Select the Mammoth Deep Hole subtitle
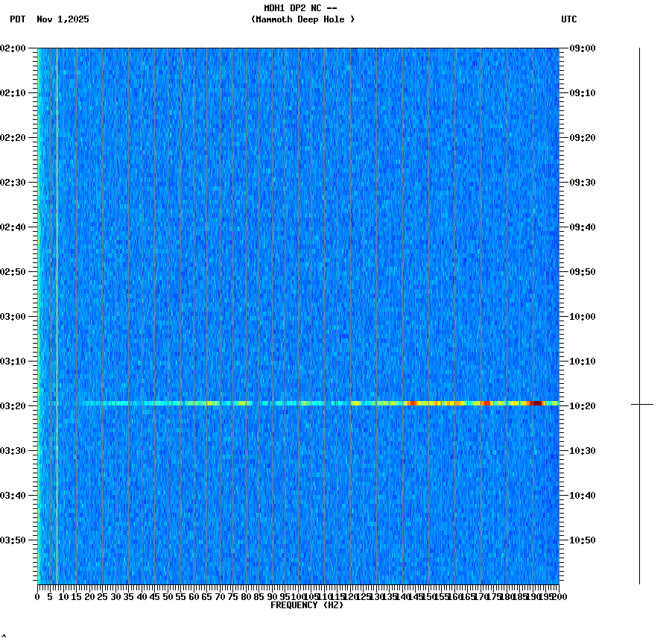 (x=301, y=20)
